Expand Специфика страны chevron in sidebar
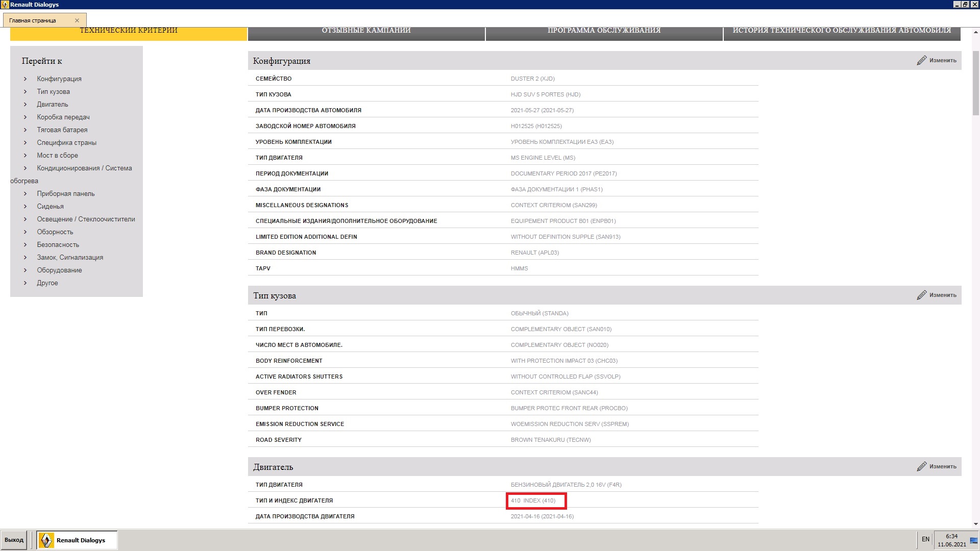This screenshot has width=980, height=551. click(25, 142)
